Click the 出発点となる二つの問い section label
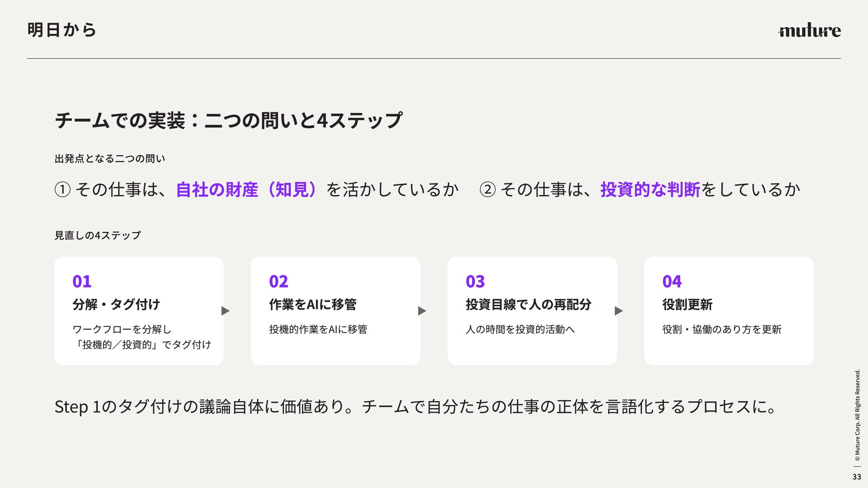The width and height of the screenshot is (868, 488). (x=110, y=159)
